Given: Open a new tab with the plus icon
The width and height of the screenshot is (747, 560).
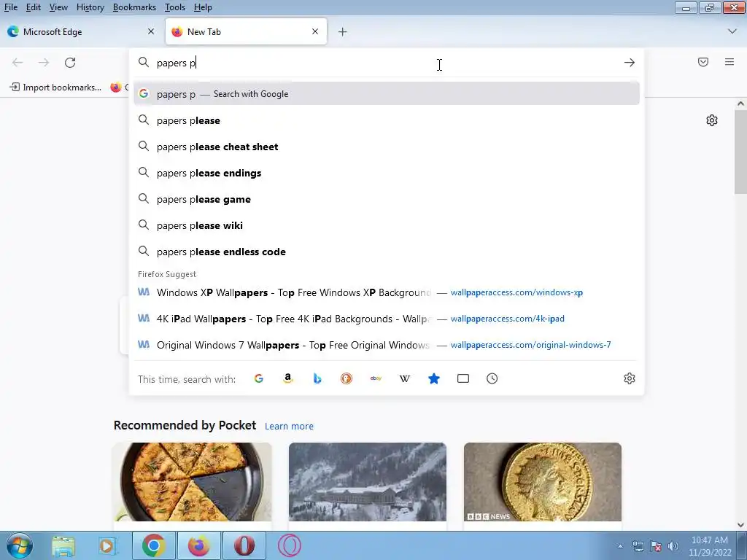Looking at the screenshot, I should pos(343,32).
